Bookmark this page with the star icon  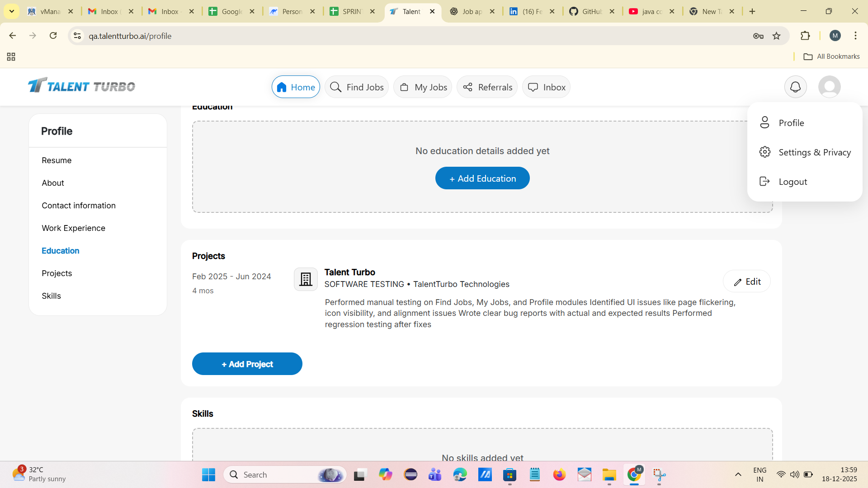[777, 36]
